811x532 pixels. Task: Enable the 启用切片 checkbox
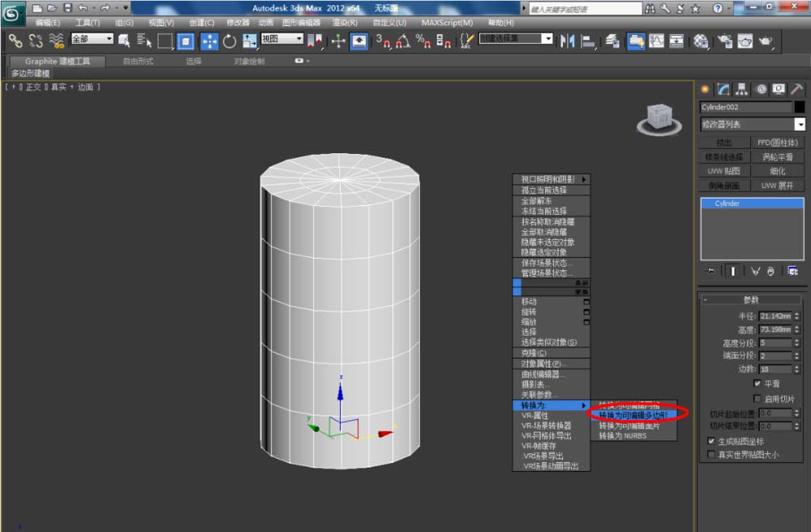tap(757, 399)
